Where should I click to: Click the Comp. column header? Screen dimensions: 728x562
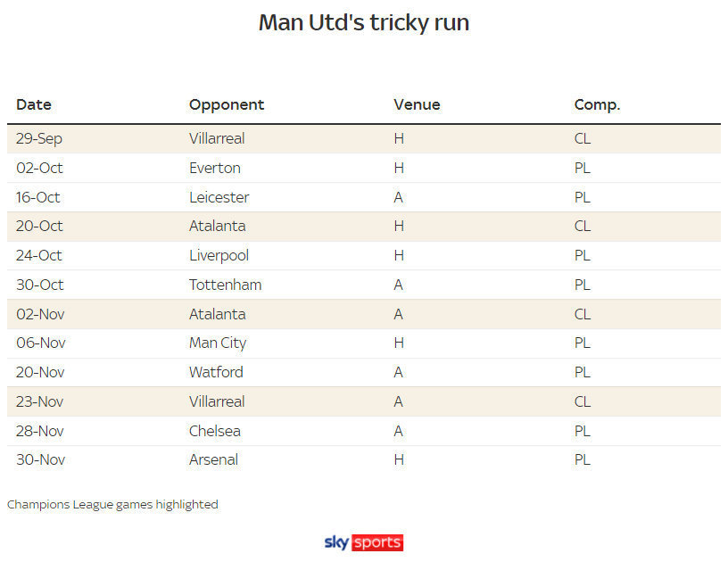pos(597,105)
